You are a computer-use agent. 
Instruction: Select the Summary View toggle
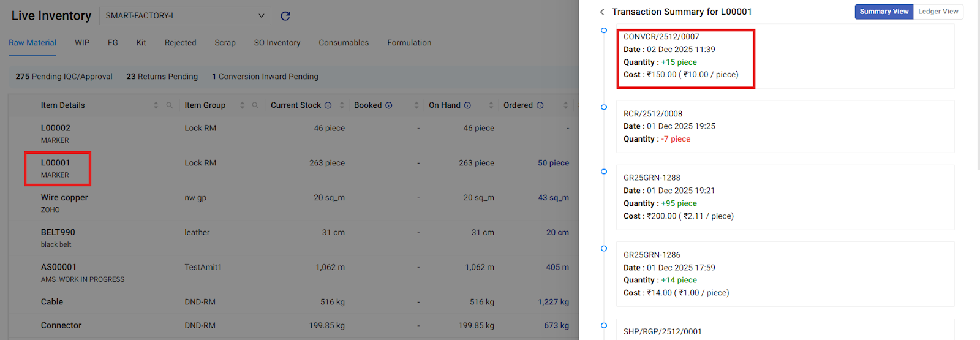click(884, 12)
